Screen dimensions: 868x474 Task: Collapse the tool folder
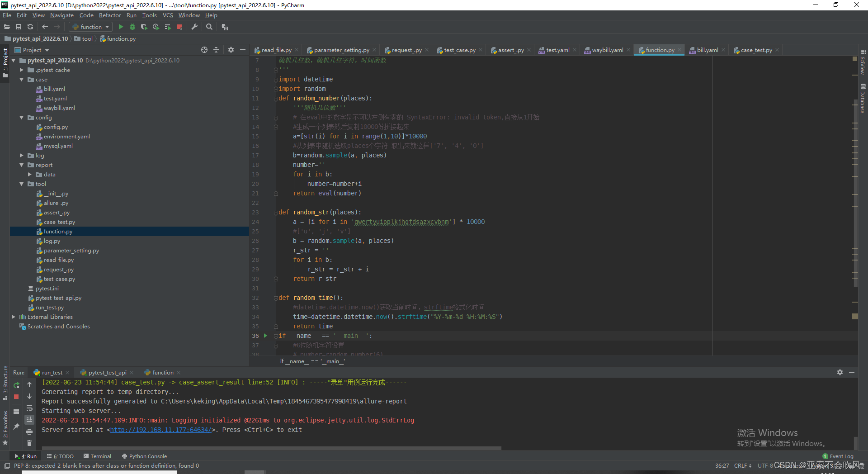21,184
